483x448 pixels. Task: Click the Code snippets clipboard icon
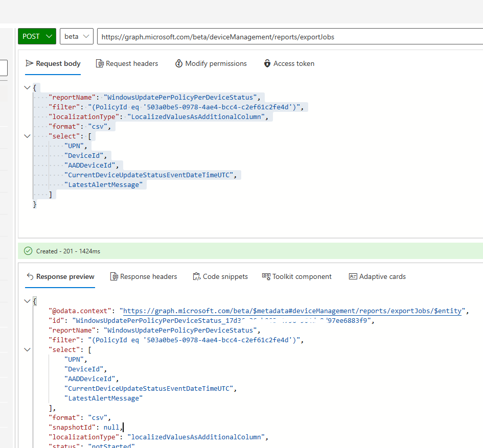click(x=197, y=276)
